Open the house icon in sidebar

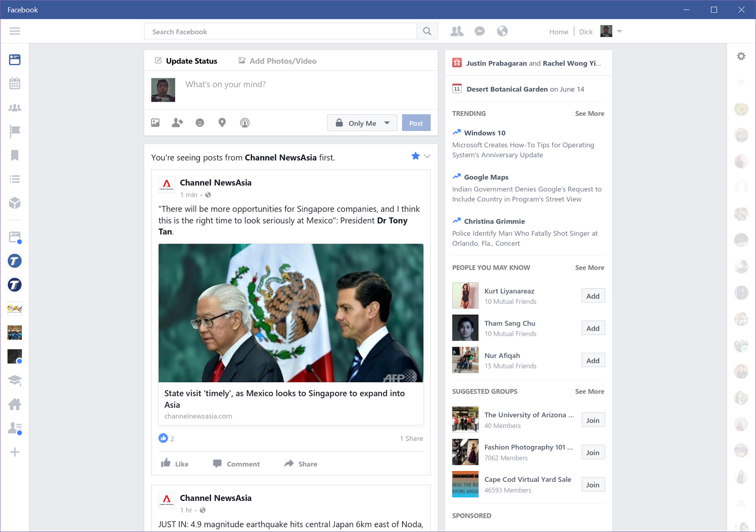point(15,404)
